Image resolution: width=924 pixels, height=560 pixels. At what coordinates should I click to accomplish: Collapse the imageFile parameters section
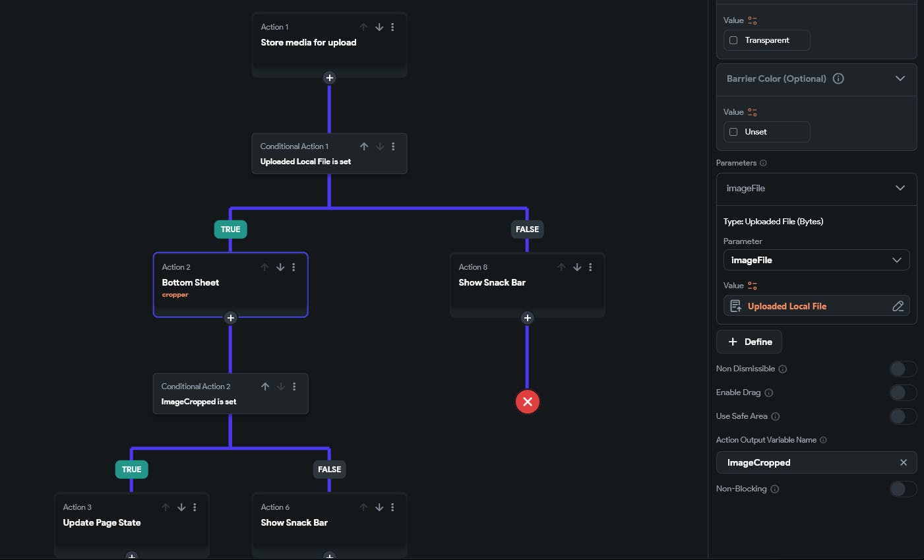click(900, 188)
